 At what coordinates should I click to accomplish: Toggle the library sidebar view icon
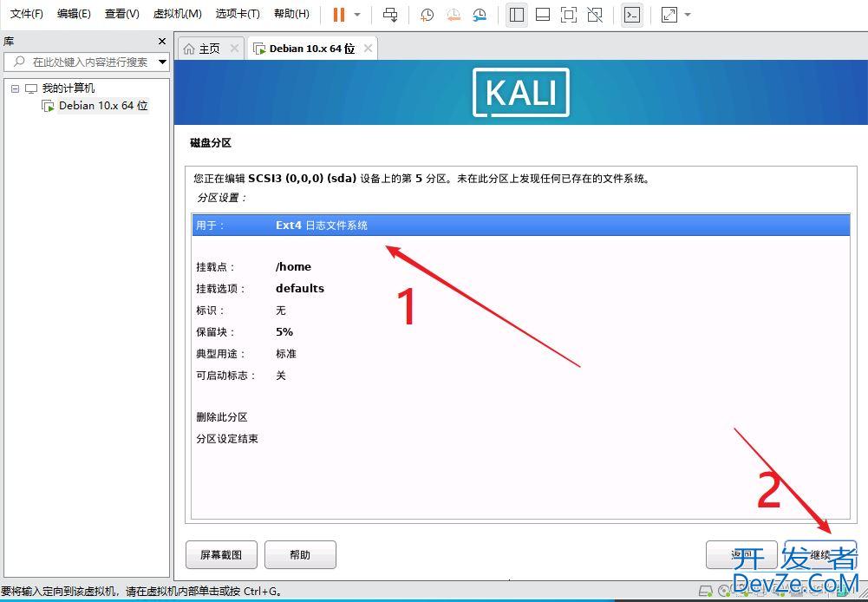click(x=517, y=15)
